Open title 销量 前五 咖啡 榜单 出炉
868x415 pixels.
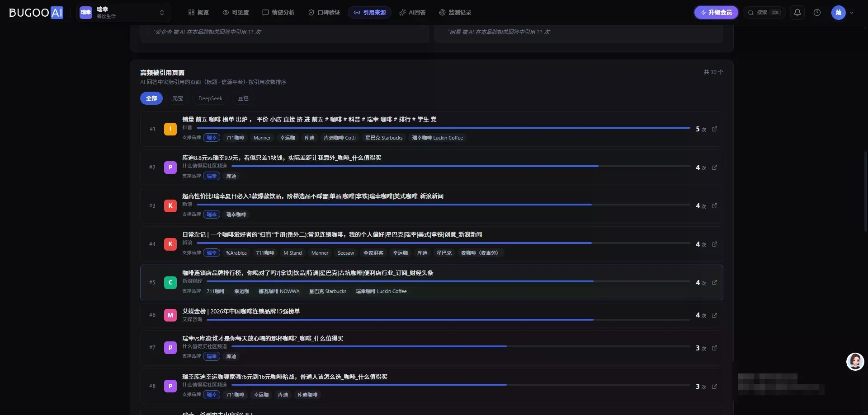coord(309,119)
